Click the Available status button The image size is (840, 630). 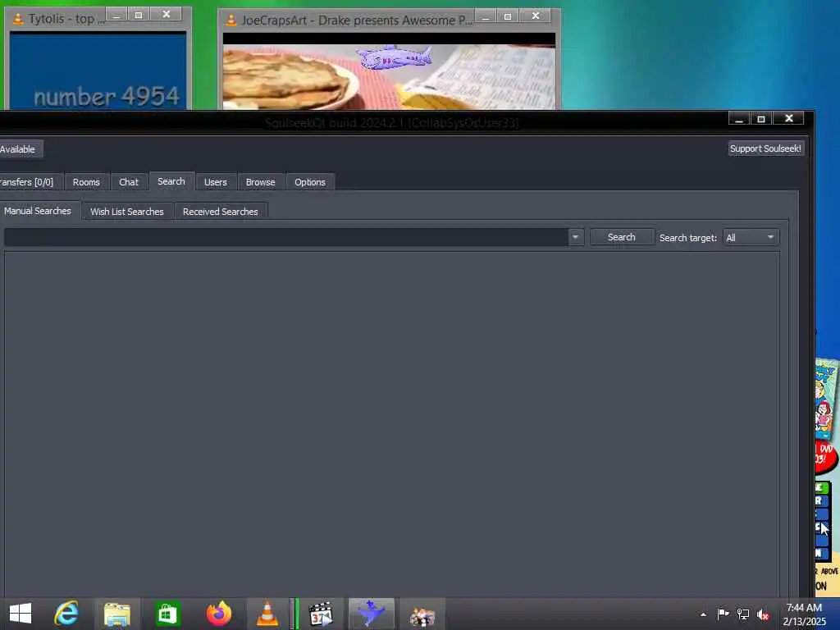(x=21, y=149)
